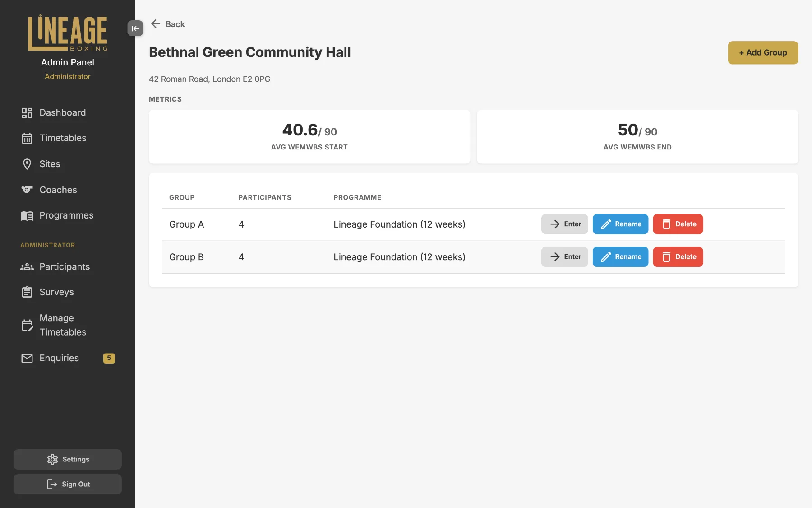Viewport: 812px width, 508px height.
Task: Click the trash icon in Group B Delete
Action: [666, 257]
